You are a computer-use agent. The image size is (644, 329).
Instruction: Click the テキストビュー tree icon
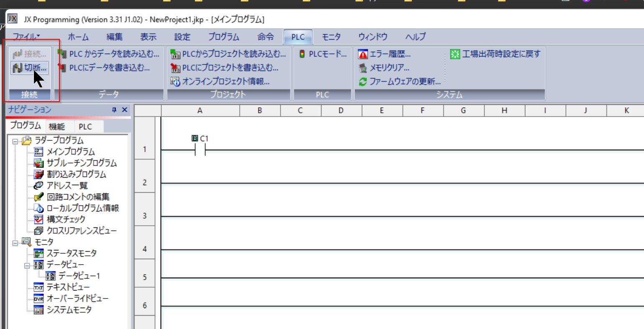(38, 287)
